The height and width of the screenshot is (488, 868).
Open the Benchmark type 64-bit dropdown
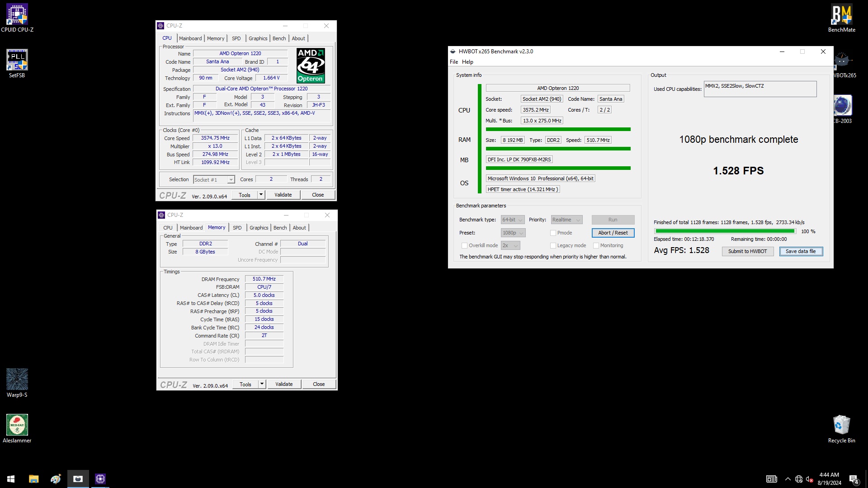(x=512, y=220)
